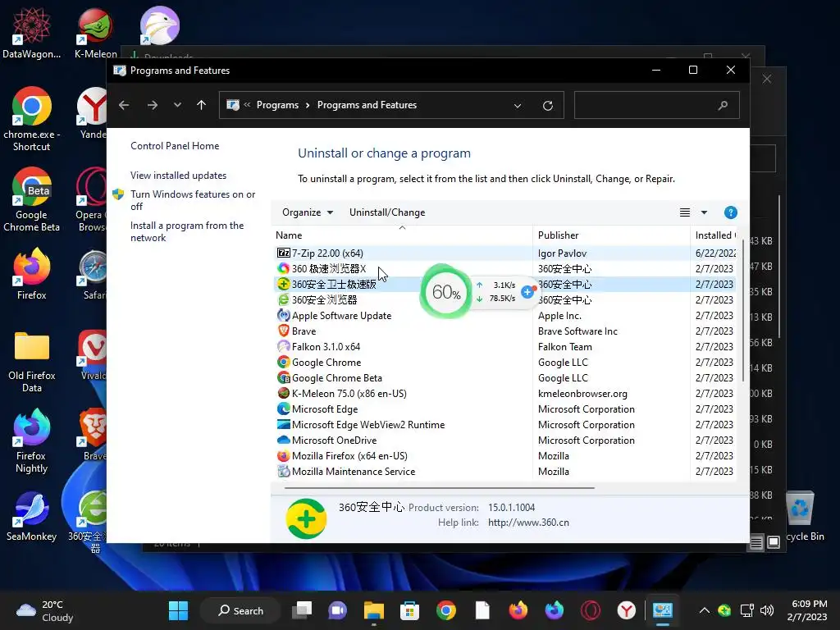
Task: Go up one level with up arrow
Action: tap(202, 105)
